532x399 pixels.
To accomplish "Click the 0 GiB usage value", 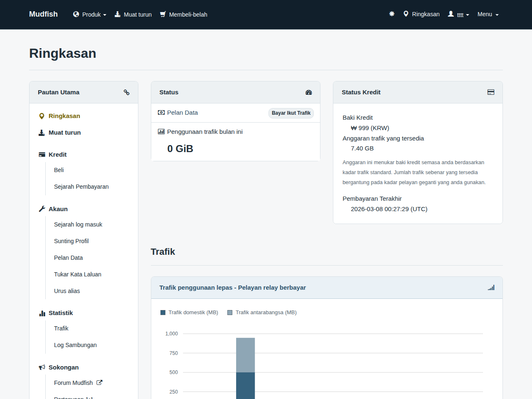I will click(x=180, y=149).
